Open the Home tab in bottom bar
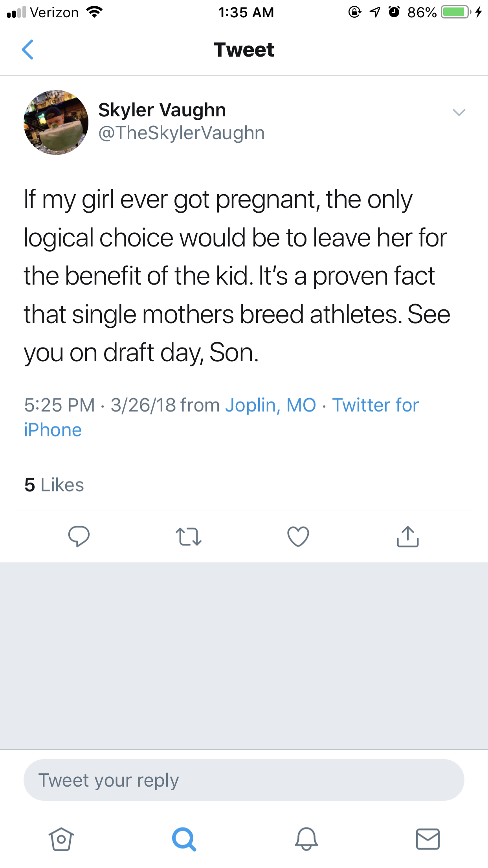The image size is (488, 868). pos(61,839)
